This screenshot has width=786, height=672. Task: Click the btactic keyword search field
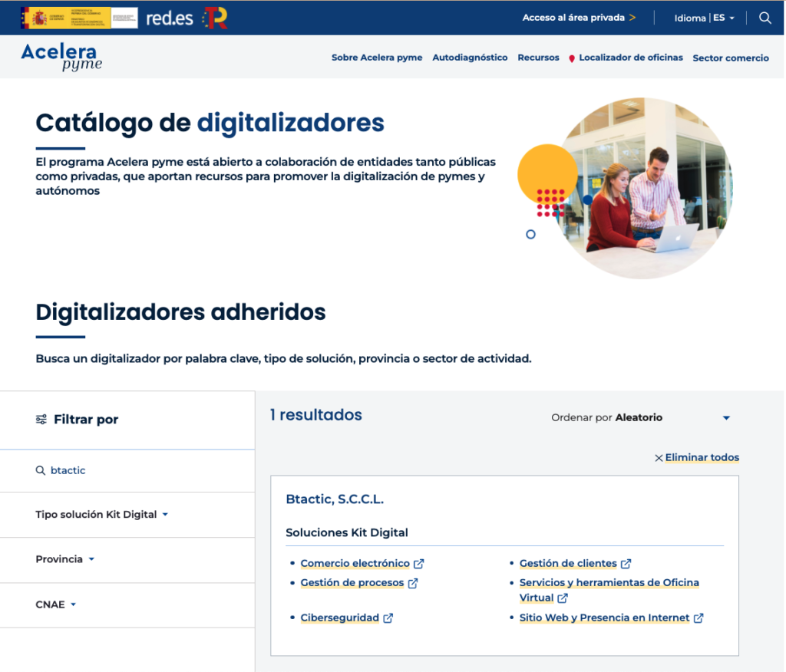(69, 470)
